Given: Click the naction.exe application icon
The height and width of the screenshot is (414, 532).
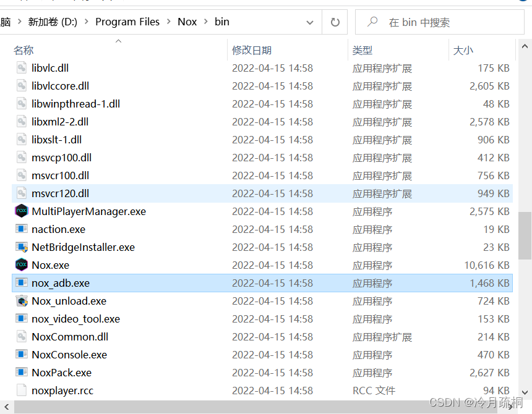Looking at the screenshot, I should pyautogui.click(x=22, y=229).
